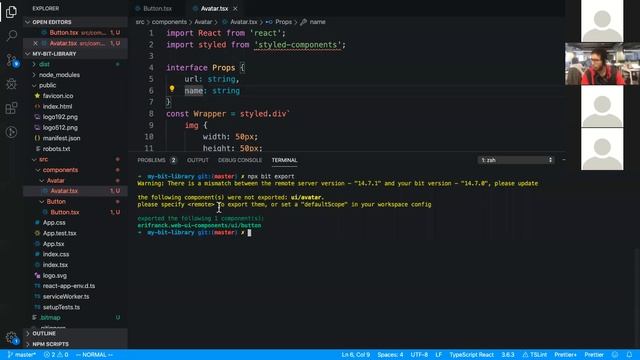Click LF end-of-line setting
This screenshot has width=640, height=360.
tap(438, 355)
